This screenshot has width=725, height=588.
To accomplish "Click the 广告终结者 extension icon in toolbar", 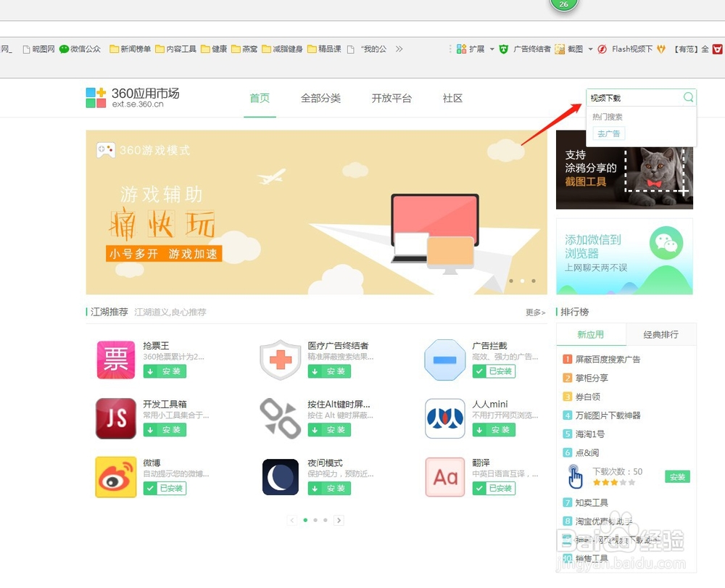I will tap(504, 49).
